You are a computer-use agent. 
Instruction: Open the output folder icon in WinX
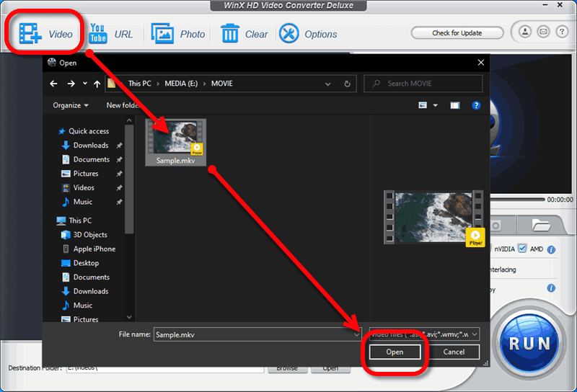(540, 225)
